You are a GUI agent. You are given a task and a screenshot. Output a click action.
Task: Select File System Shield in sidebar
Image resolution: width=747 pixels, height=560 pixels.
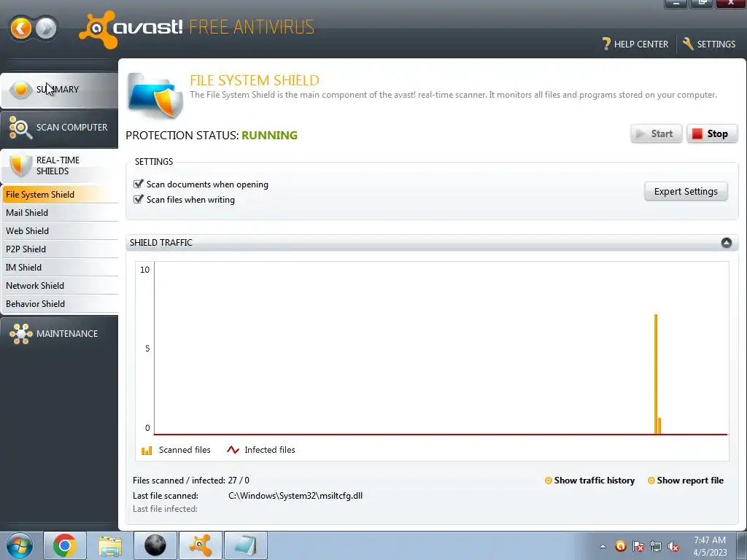click(60, 194)
